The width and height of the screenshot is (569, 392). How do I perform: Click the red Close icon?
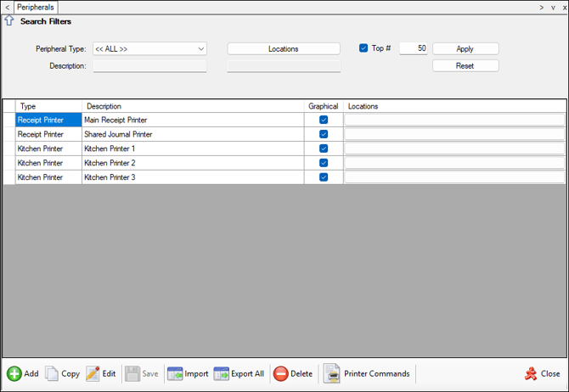tap(530, 373)
